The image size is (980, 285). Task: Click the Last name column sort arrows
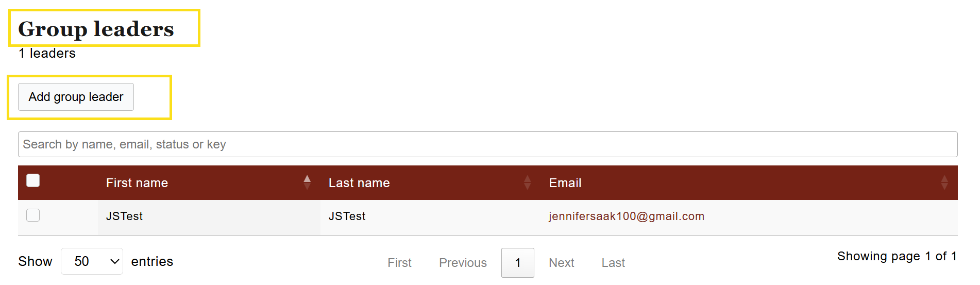[527, 182]
